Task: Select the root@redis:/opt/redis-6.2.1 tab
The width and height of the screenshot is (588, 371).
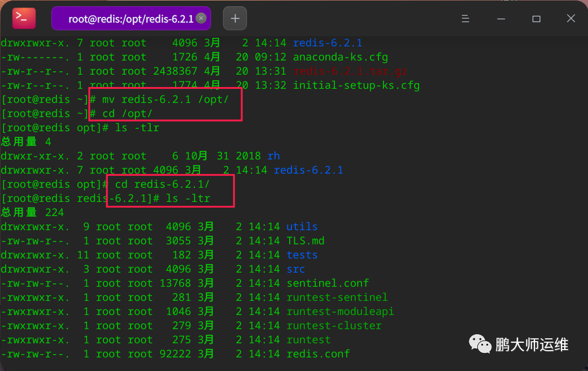Action: click(131, 19)
